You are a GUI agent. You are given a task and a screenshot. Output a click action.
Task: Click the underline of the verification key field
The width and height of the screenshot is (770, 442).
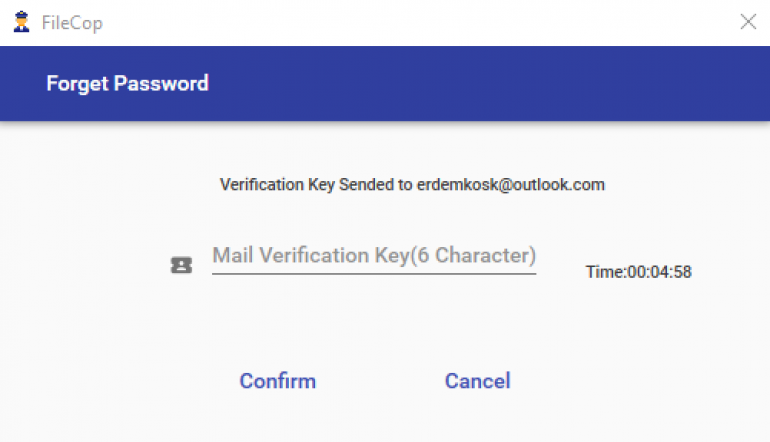tap(374, 274)
